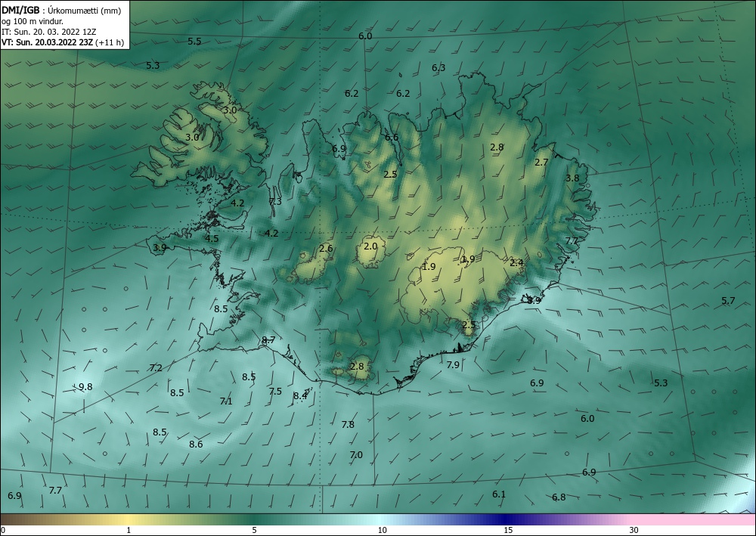Click the 7.9 value off the southeast coast

coord(453,365)
